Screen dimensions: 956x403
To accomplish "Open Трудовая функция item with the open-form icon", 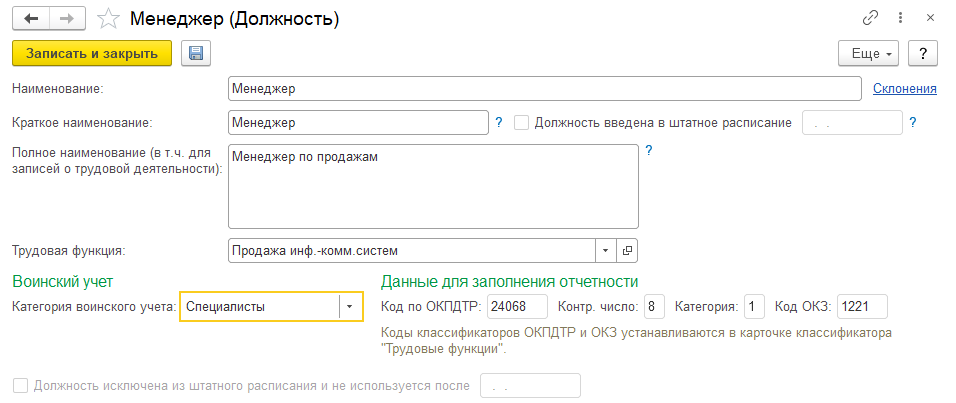I will pos(627,250).
